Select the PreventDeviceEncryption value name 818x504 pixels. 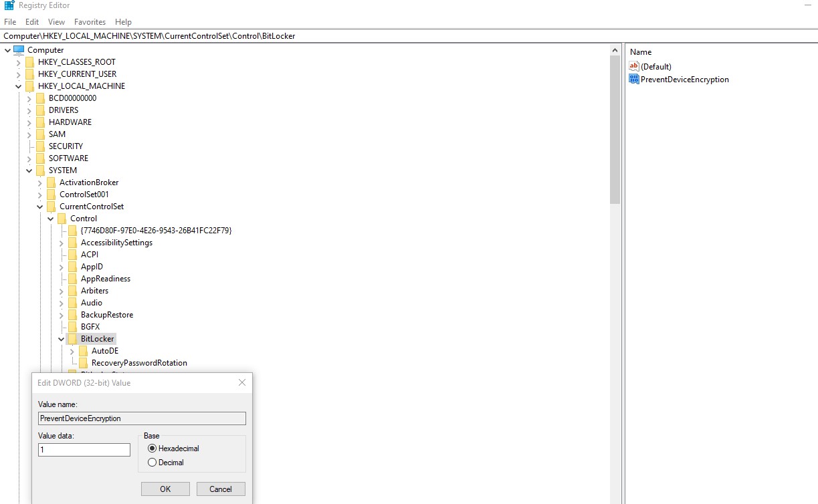pyautogui.click(x=685, y=80)
